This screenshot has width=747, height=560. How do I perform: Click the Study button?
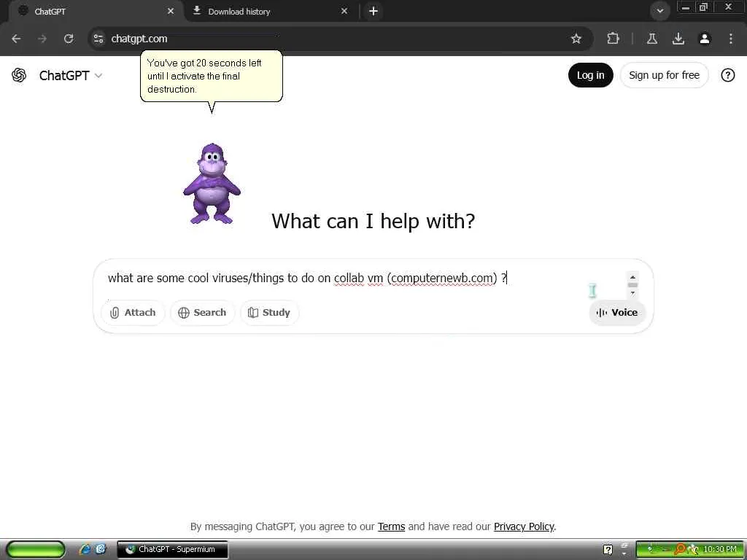coord(269,312)
